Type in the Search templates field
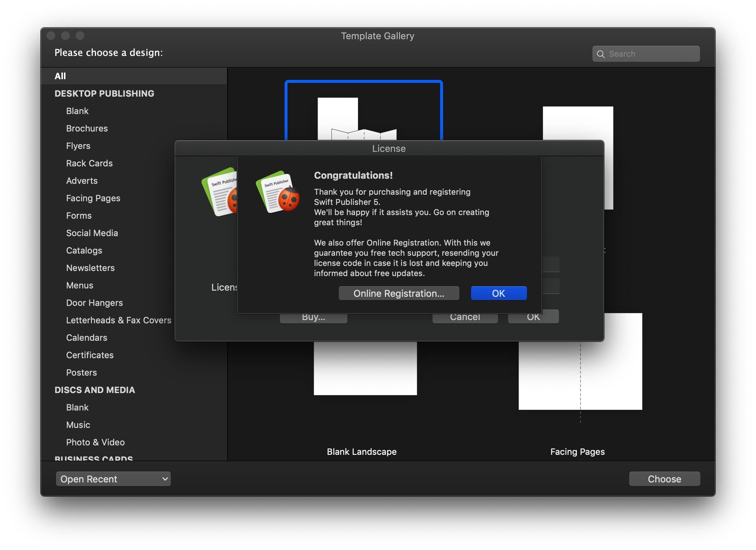The image size is (756, 550). coord(651,54)
